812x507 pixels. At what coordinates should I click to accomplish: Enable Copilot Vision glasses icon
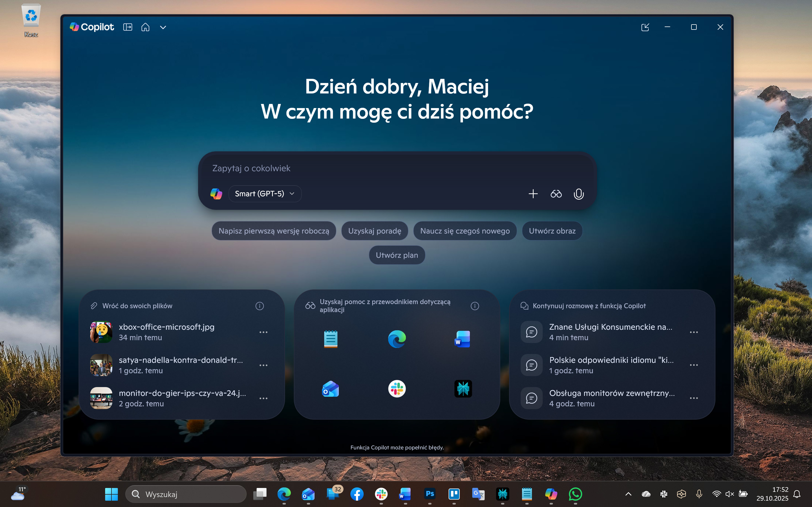point(556,194)
